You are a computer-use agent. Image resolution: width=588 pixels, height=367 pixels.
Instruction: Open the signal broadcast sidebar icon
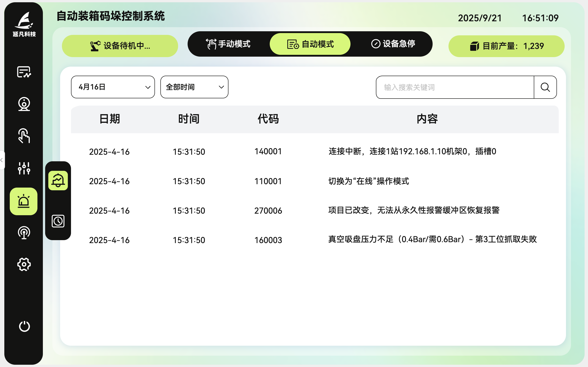(x=24, y=233)
